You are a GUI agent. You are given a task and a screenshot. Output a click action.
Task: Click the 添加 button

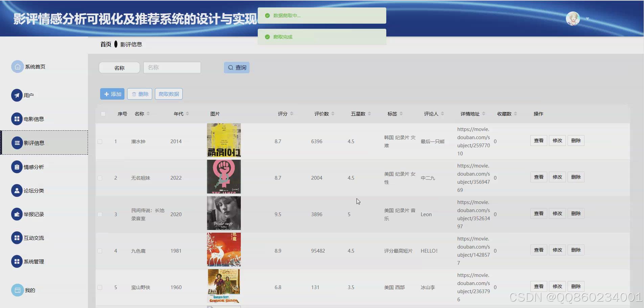(112, 94)
